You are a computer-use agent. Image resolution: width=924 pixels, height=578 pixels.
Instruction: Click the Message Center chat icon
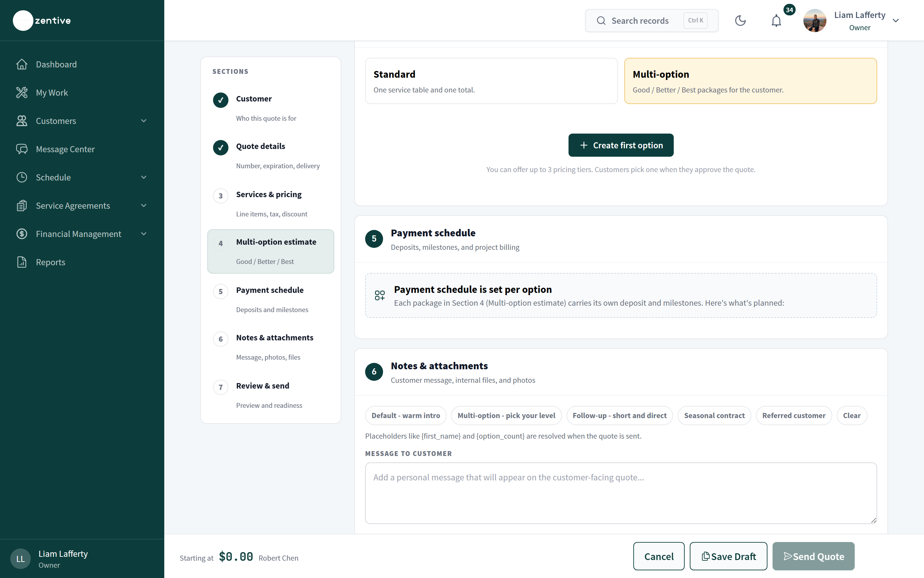click(22, 149)
